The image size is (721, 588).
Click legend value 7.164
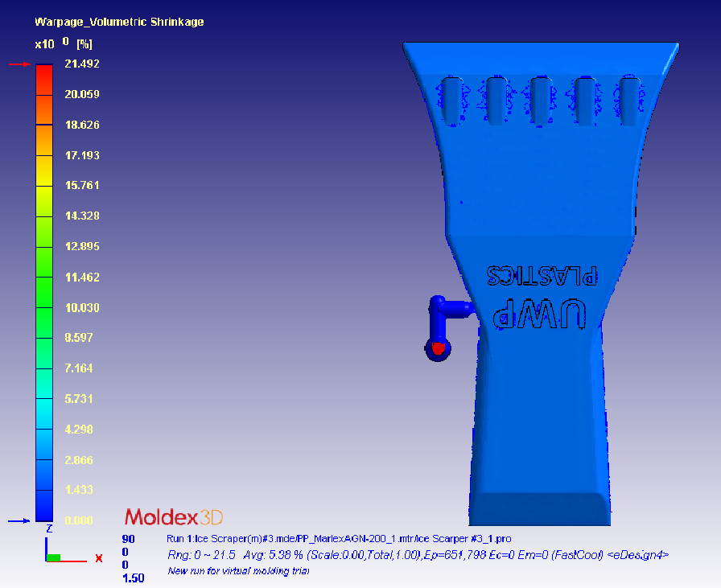tap(79, 368)
